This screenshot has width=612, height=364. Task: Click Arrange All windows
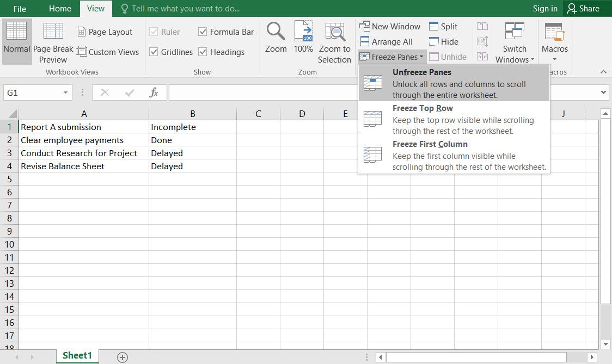[386, 41]
